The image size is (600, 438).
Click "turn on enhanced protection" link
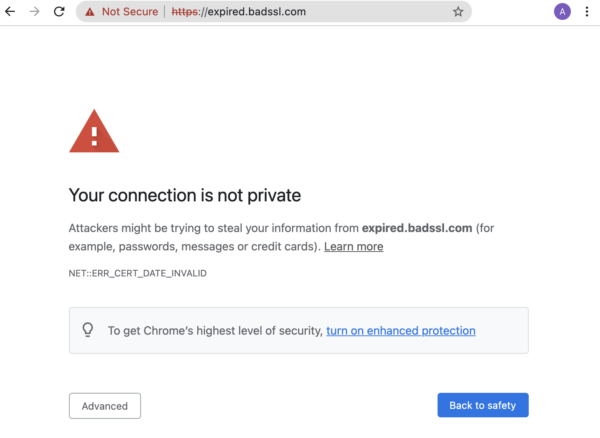click(x=400, y=331)
